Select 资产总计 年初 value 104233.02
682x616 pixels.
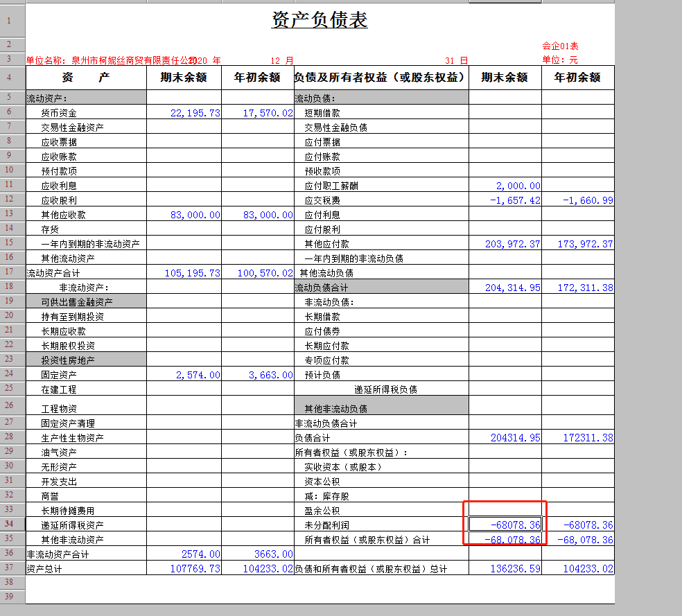(x=258, y=568)
